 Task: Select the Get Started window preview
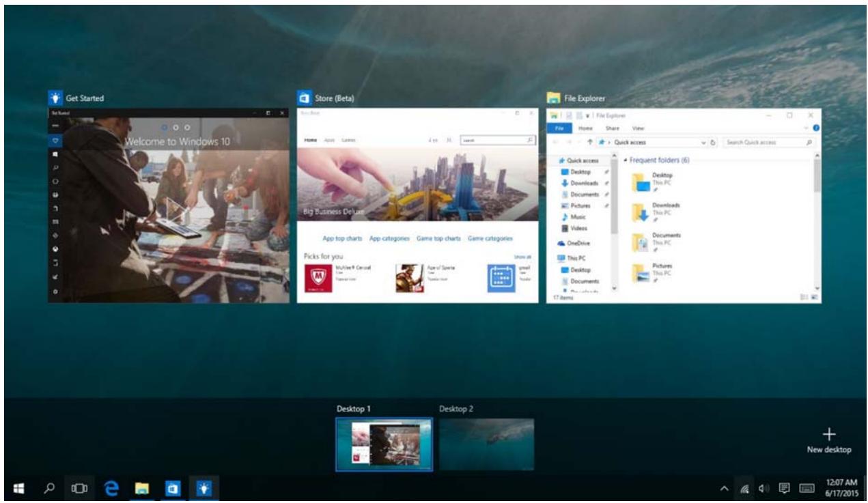169,205
